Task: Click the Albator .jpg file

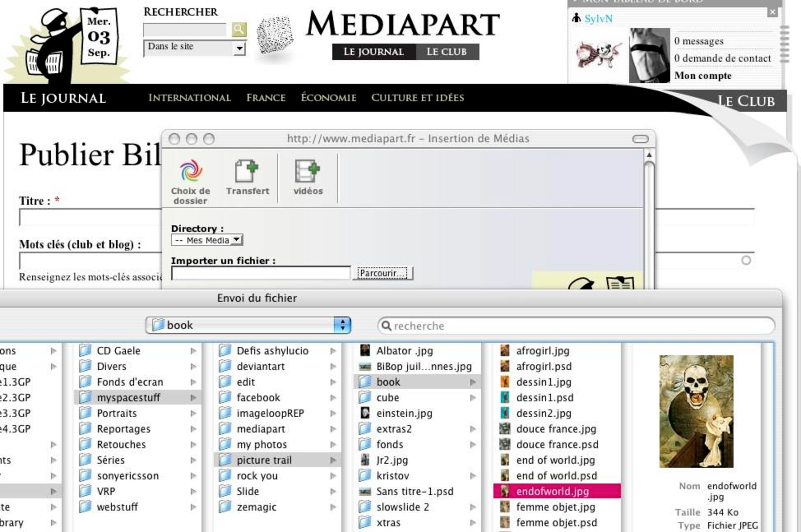Action: coord(404,351)
